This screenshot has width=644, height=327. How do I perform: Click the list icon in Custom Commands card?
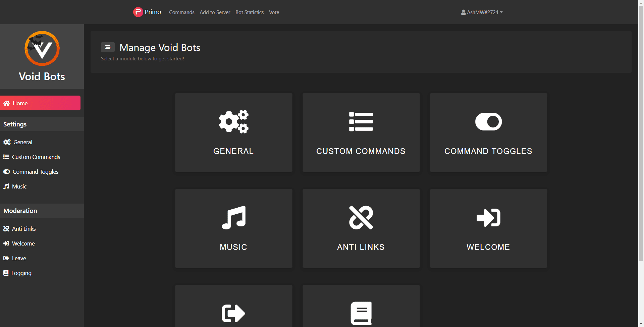(x=361, y=121)
